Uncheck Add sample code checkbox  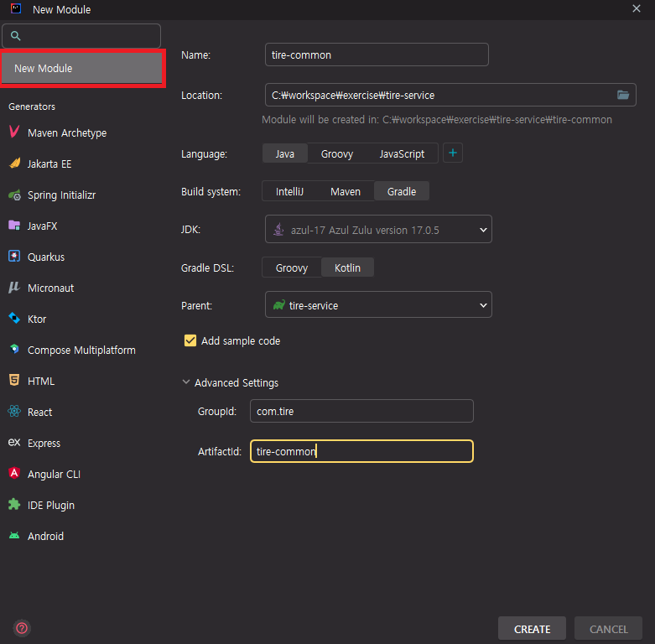[190, 340]
